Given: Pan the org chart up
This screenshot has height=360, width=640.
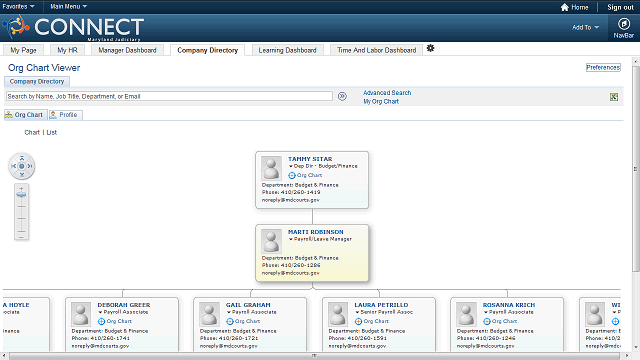Looking at the screenshot, I should 22,158.
